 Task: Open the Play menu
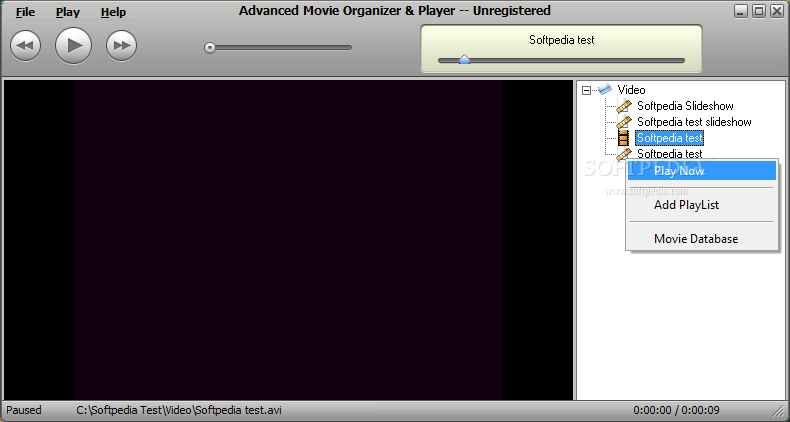click(x=68, y=12)
